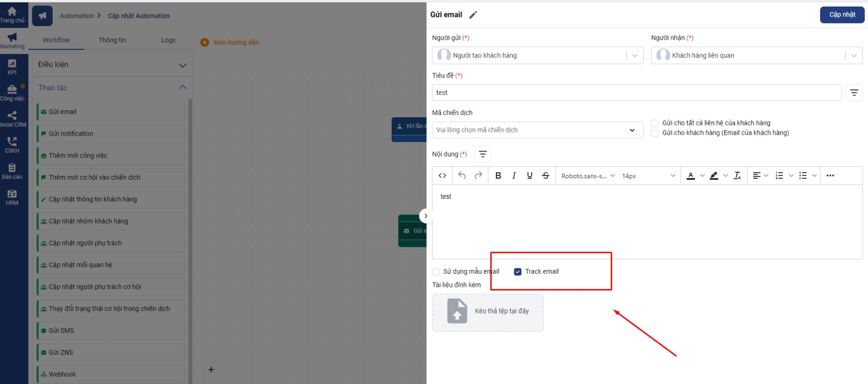Undo last edit in content editor

pos(462,175)
